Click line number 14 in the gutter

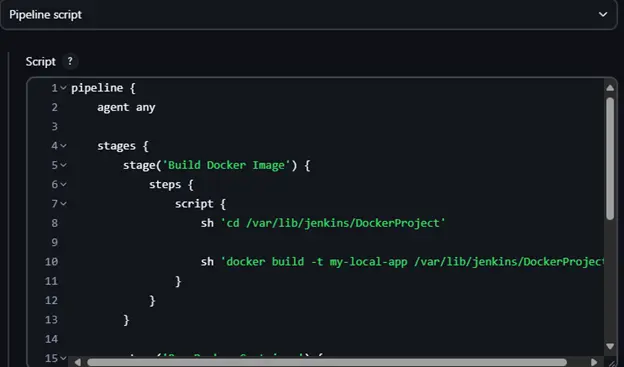point(51,339)
